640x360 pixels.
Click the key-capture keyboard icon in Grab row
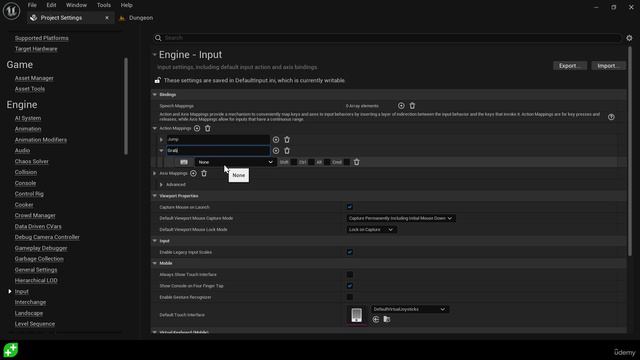184,162
